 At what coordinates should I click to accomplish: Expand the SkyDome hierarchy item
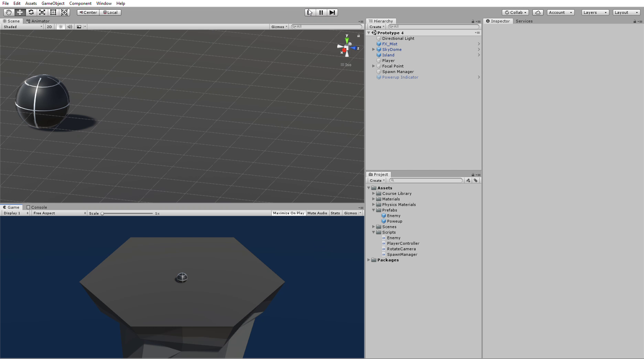point(374,50)
